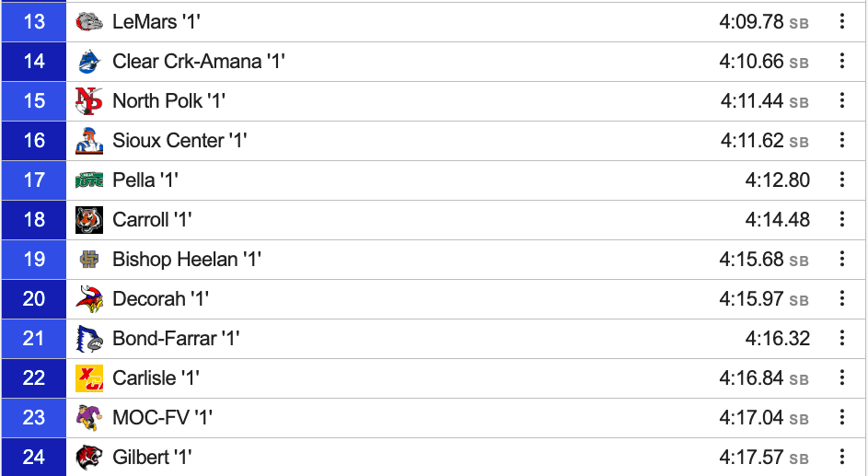Open the options menu for Pella's result
The height and width of the screenshot is (476, 868).
click(842, 180)
